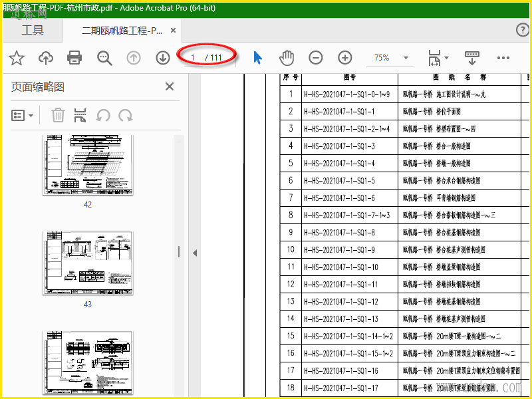Click sequence number 10 cell
This screenshot has height=399, width=532.
click(x=291, y=250)
